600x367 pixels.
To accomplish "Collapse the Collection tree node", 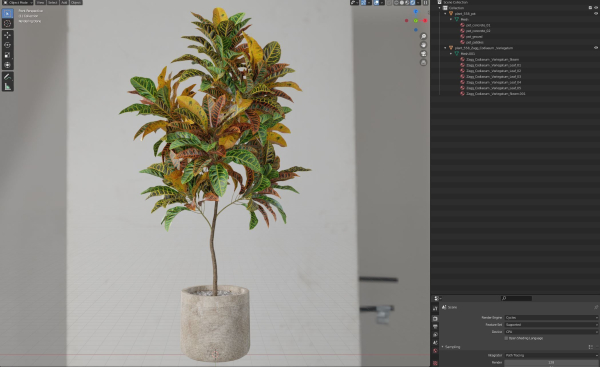I will (x=440, y=8).
